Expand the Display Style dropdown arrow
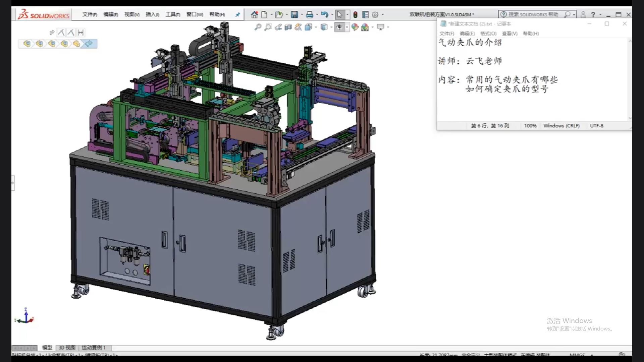Screen dimensions: 644x362 (x=331, y=27)
